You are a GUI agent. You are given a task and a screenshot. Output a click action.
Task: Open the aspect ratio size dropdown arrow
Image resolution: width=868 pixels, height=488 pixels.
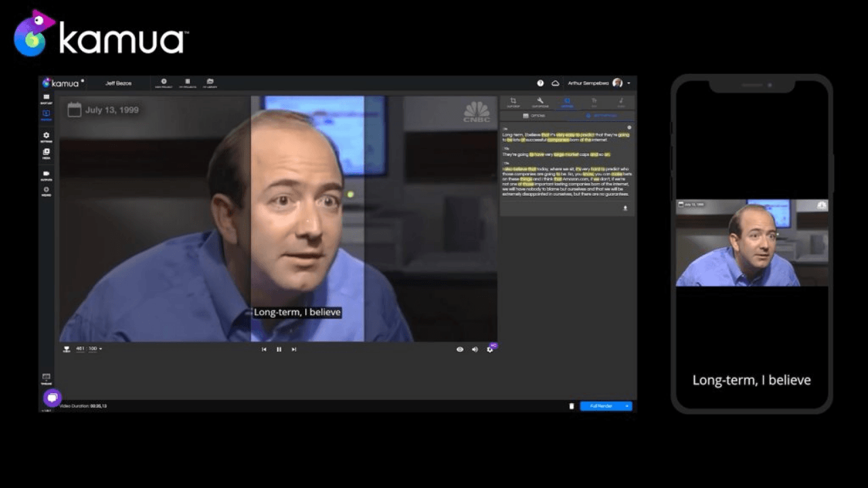click(100, 349)
